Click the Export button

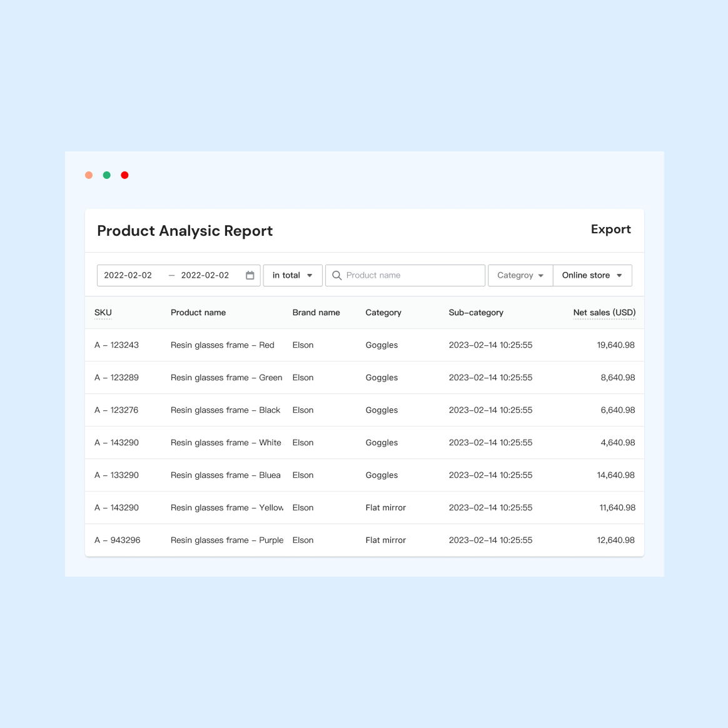pos(610,230)
